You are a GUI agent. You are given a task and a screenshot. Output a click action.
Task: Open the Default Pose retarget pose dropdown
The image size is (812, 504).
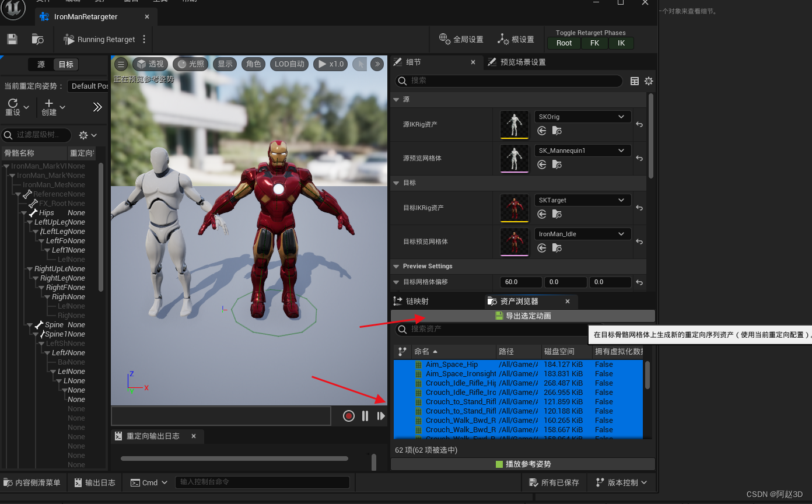89,86
